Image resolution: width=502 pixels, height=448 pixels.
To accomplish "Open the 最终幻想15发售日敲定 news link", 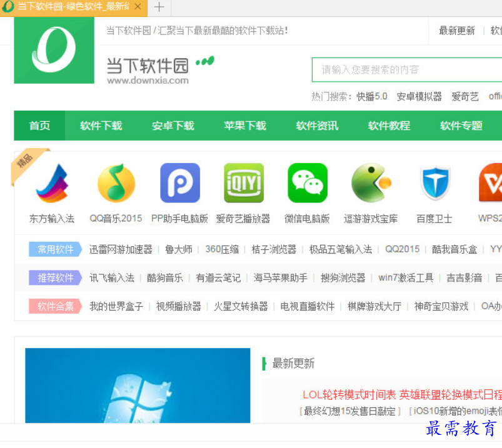I will 349,411.
